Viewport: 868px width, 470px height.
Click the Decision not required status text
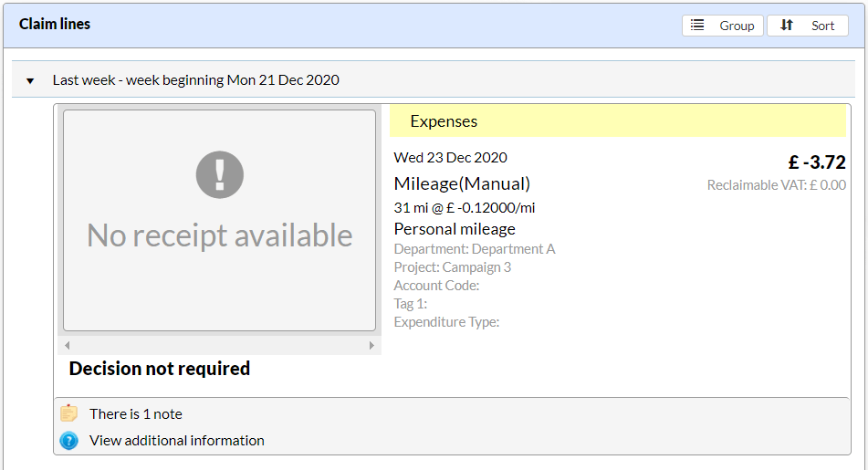160,369
